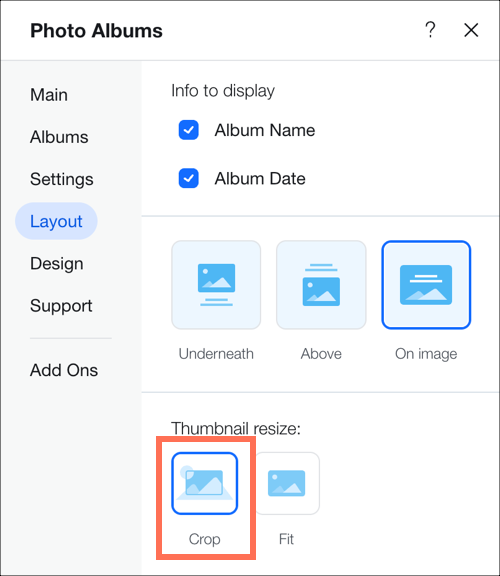Go to the Settings tab
This screenshot has width=500, height=576.
pos(62,179)
